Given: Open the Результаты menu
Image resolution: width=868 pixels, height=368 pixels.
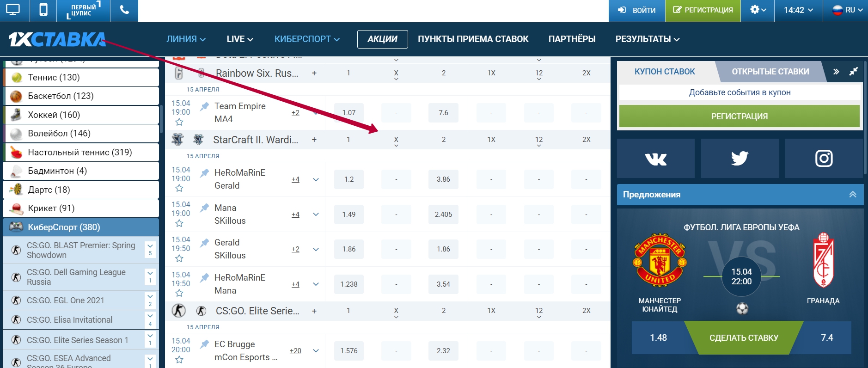Looking at the screenshot, I should coord(647,39).
